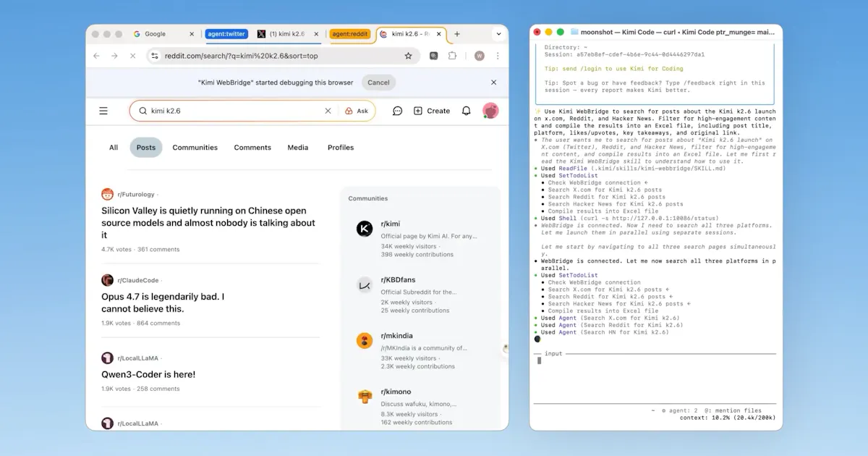
Task: Open user avatar menu on Reddit
Action: pos(490,111)
